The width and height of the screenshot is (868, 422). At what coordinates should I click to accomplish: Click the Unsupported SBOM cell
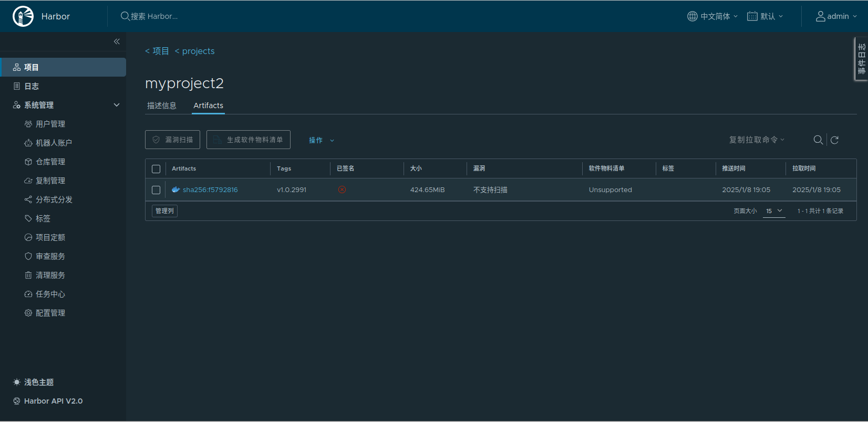tap(611, 189)
